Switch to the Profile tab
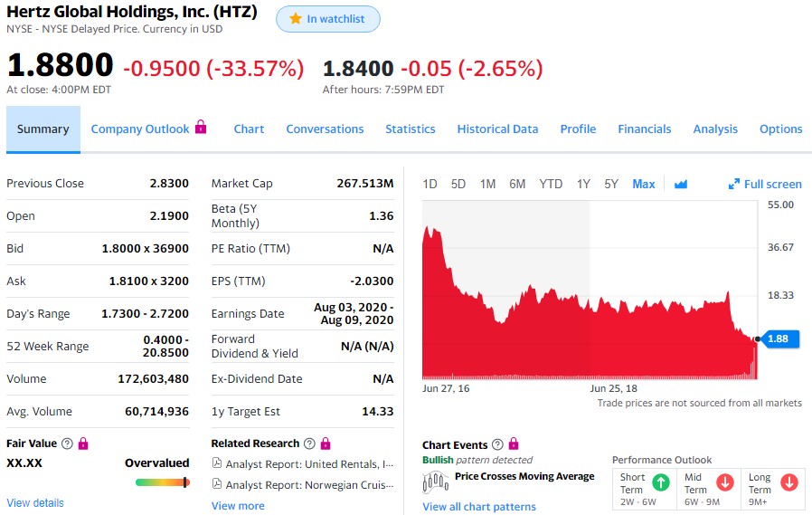812x515 pixels. pos(578,129)
